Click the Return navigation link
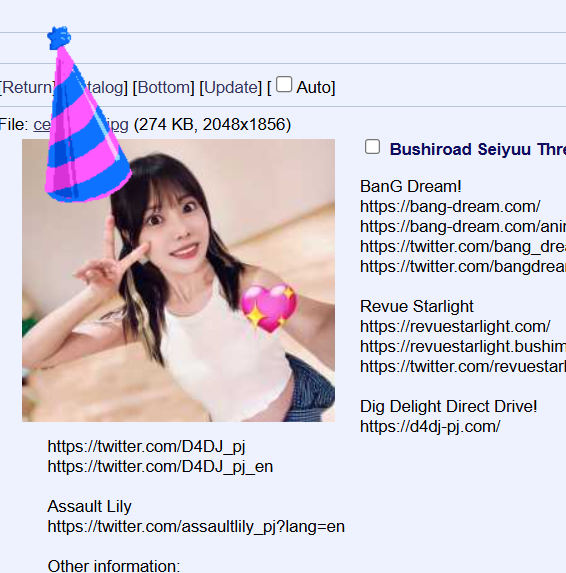This screenshot has width=566, height=573. point(28,88)
